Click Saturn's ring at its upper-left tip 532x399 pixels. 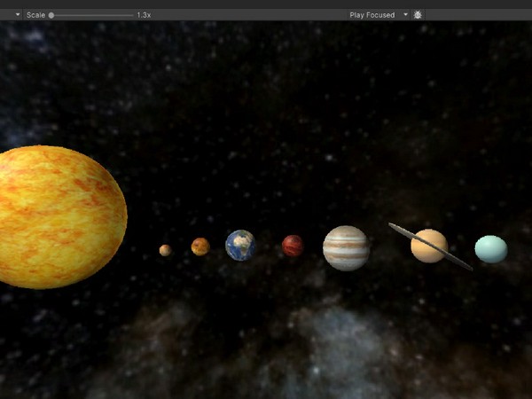click(x=394, y=227)
